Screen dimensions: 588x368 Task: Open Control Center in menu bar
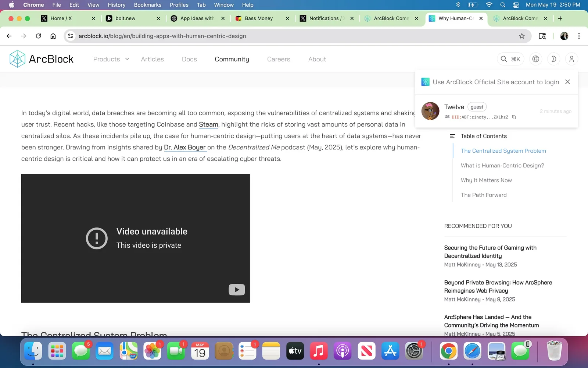(x=516, y=5)
